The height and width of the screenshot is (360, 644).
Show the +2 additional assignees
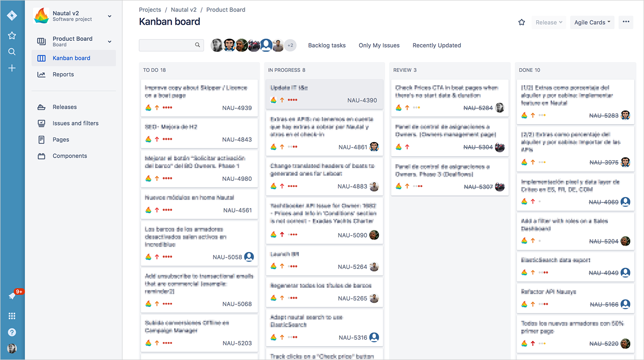click(291, 45)
